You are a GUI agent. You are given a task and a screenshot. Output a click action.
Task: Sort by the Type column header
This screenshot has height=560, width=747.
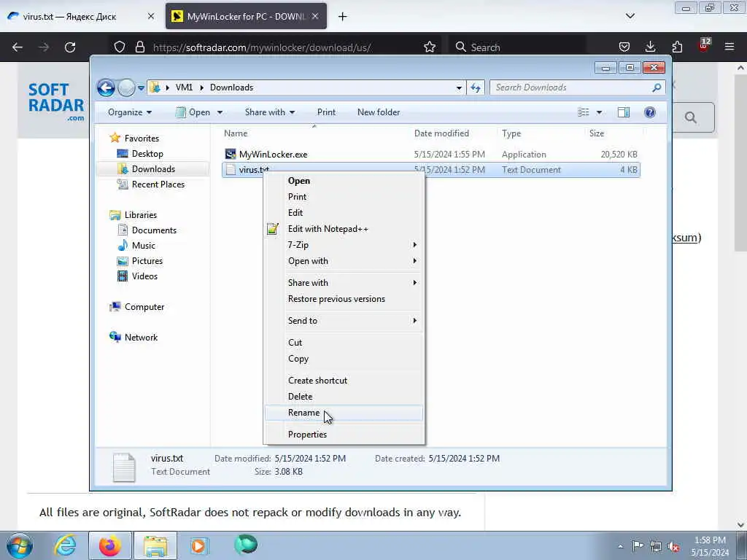(511, 133)
